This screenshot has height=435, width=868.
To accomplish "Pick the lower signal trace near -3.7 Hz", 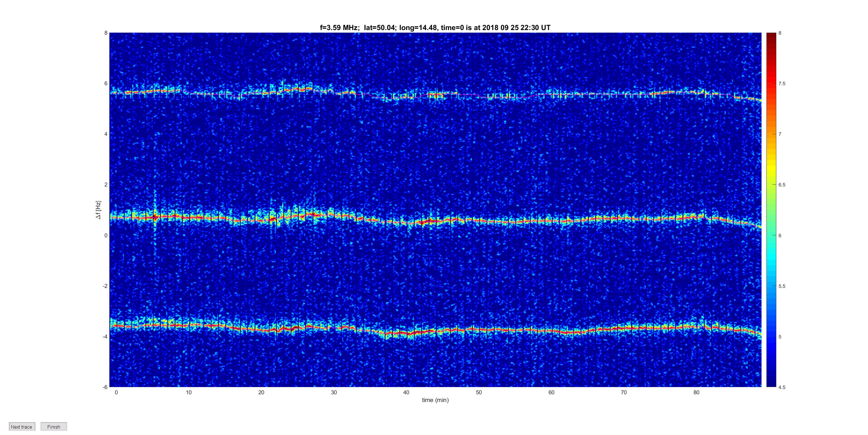I will (435, 329).
